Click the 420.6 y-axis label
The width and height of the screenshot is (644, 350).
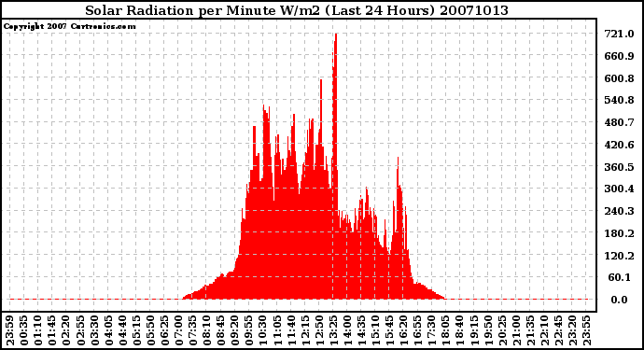619,145
